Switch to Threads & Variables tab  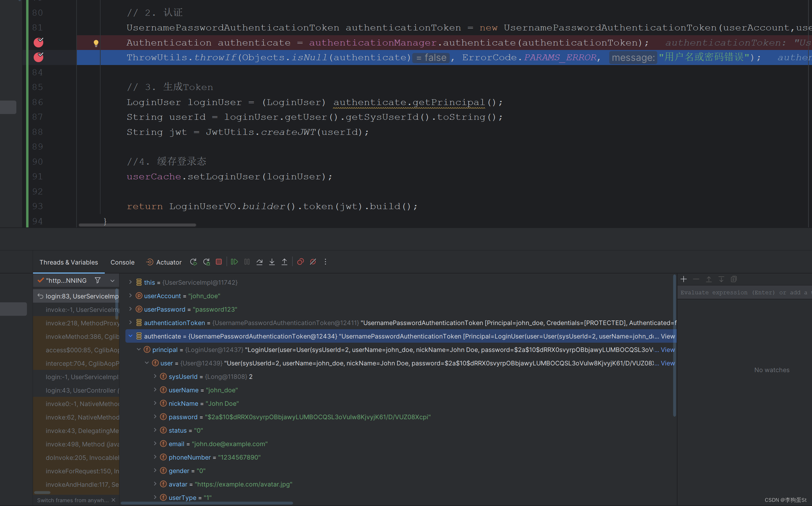pos(69,262)
